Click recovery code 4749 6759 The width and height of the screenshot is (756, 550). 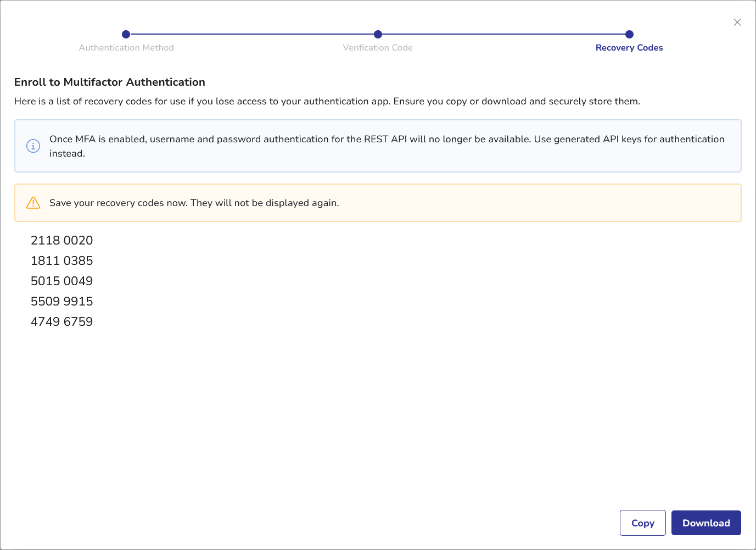[x=62, y=321]
